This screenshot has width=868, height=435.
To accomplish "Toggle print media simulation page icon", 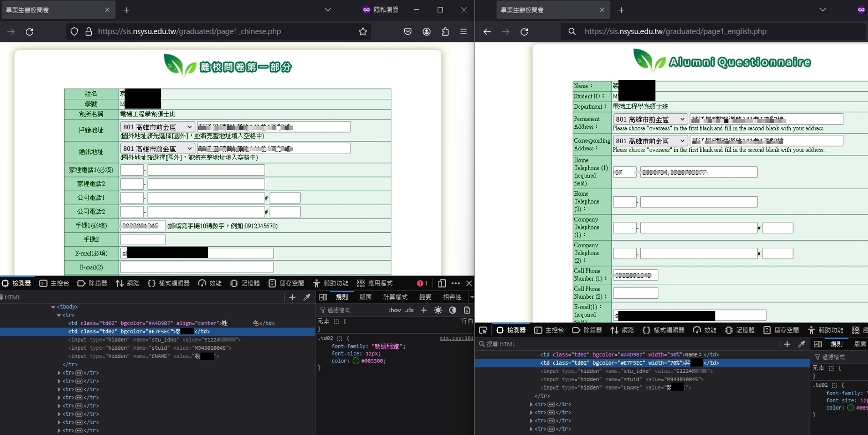I will [467, 310].
